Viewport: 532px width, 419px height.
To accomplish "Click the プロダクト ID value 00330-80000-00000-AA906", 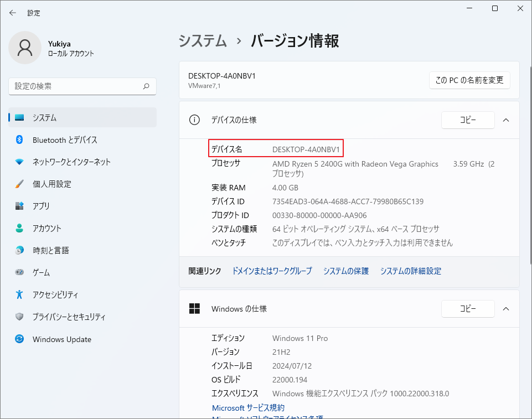I will click(319, 215).
